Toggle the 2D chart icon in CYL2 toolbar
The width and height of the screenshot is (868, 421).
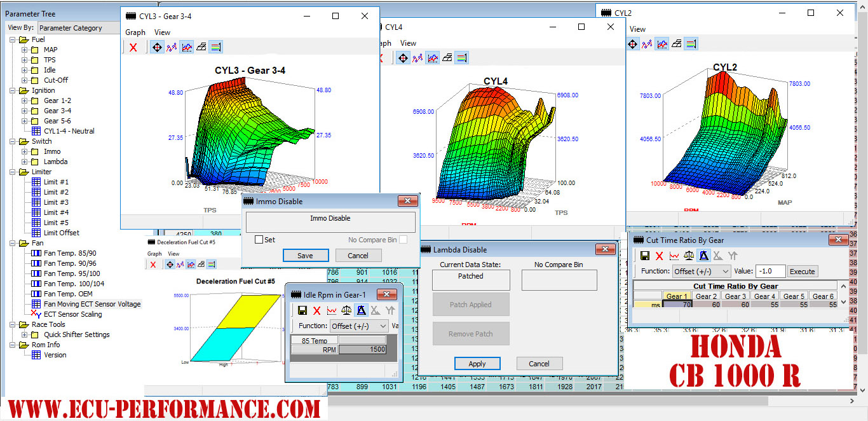pyautogui.click(x=662, y=44)
